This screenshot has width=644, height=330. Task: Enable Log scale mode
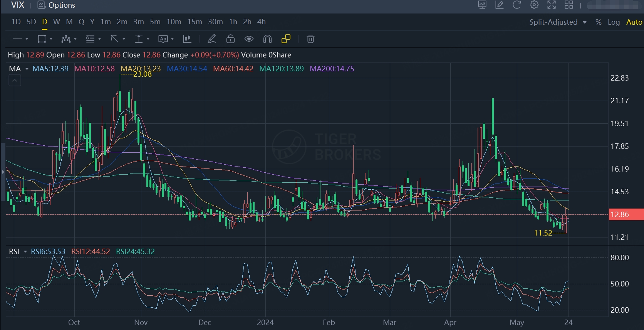click(614, 22)
